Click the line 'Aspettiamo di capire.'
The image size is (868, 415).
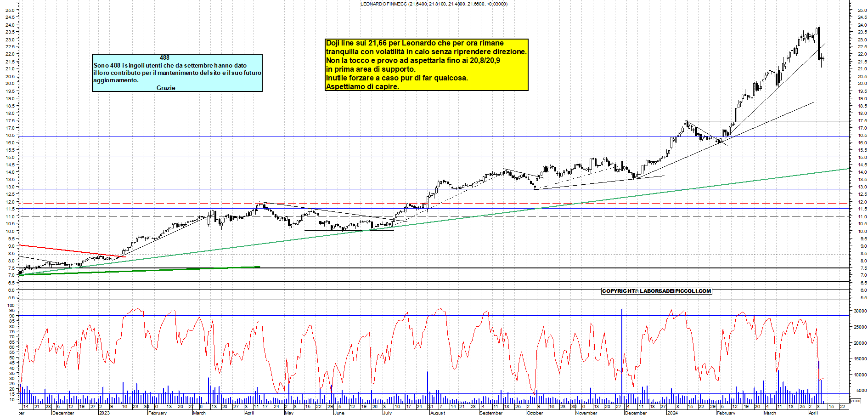pos(362,86)
